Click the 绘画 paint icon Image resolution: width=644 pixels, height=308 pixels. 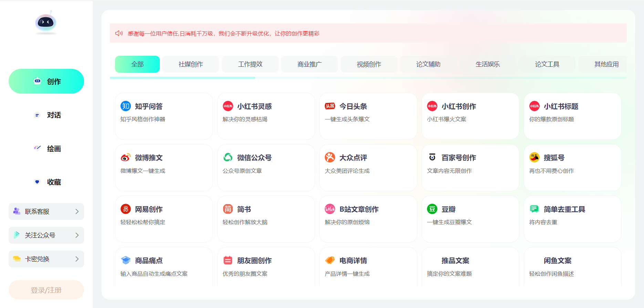37,148
